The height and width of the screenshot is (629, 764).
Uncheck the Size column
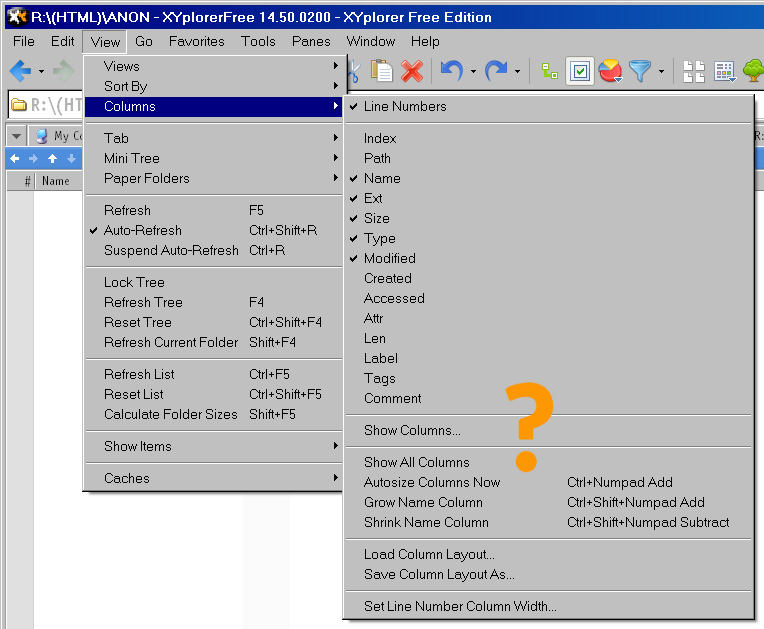click(548, 218)
